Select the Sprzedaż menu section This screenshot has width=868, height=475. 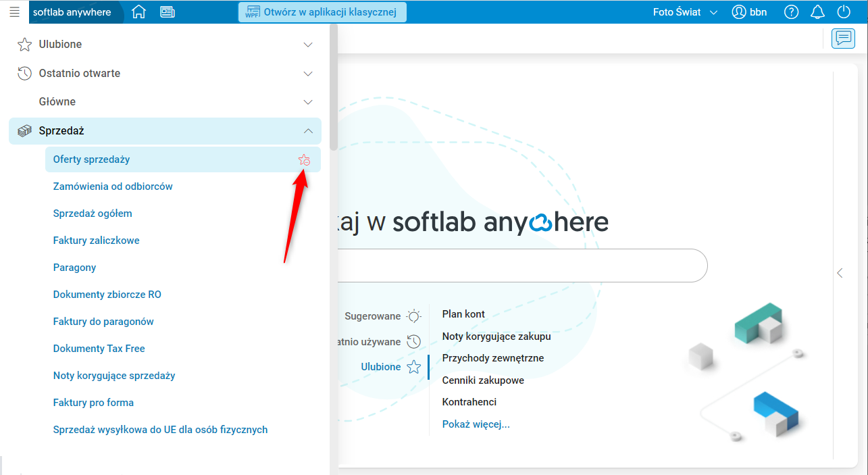pos(165,131)
